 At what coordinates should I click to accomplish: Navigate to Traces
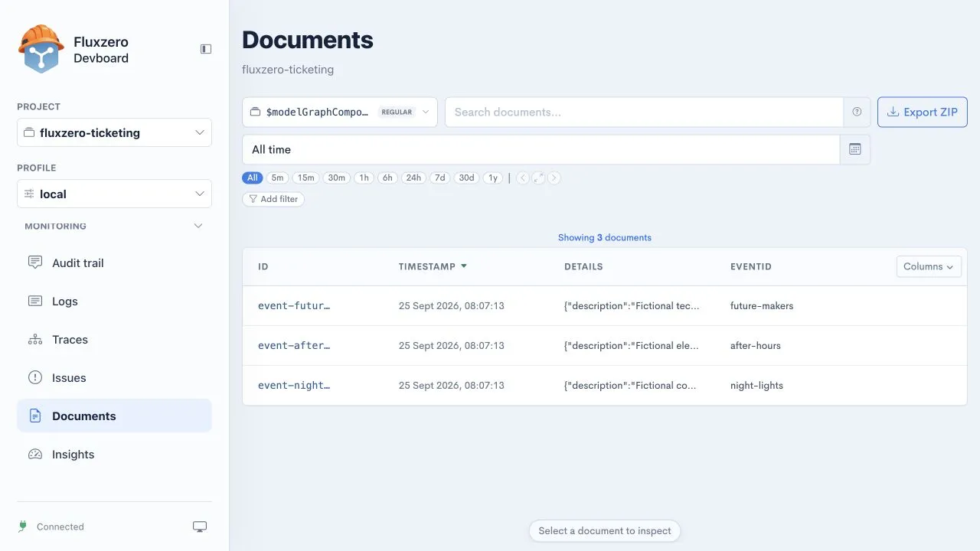point(114,340)
